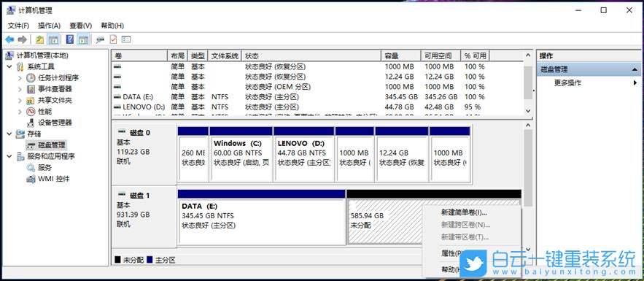Image resolution: width=644 pixels, height=281 pixels.
Task: Select DATA (E:) partition block on disk 1
Action: point(262,218)
